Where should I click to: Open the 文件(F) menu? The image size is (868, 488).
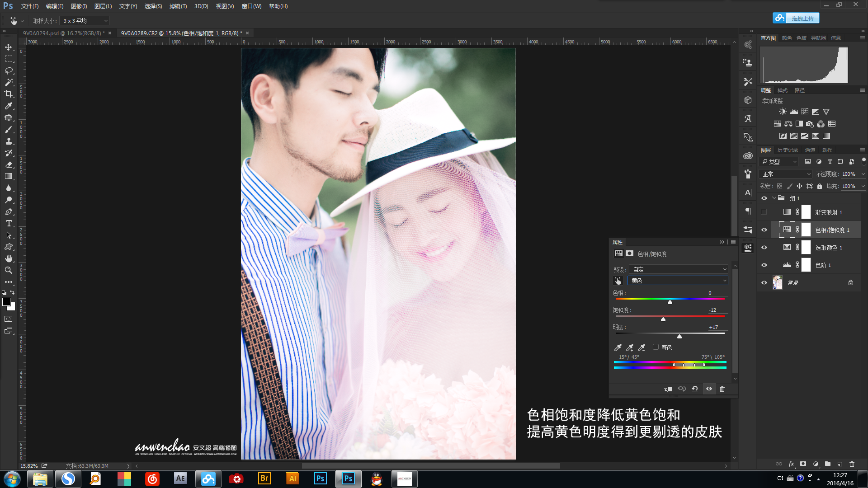[30, 6]
